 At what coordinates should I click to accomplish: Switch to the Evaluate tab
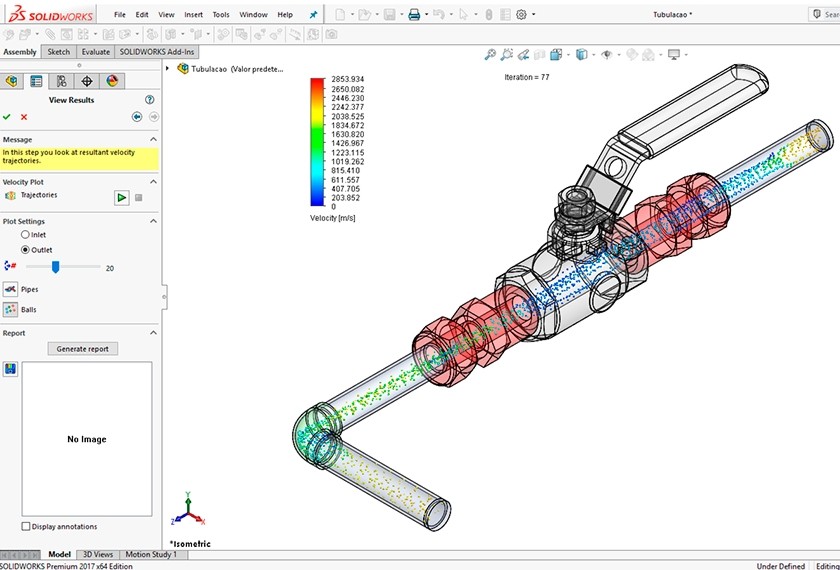coord(96,52)
